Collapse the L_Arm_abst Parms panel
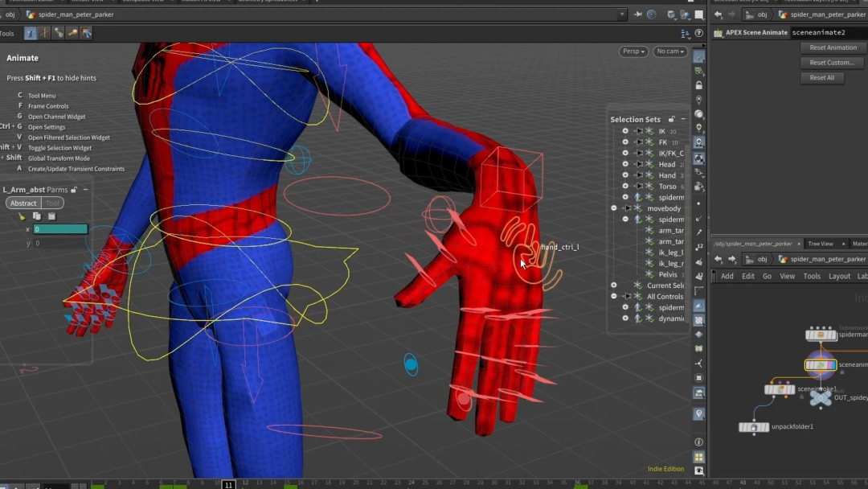This screenshot has width=868, height=489. [x=85, y=189]
